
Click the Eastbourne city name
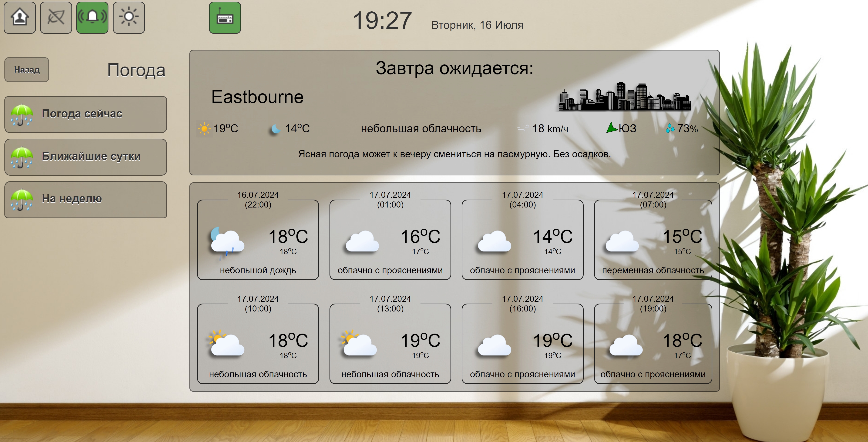click(257, 97)
